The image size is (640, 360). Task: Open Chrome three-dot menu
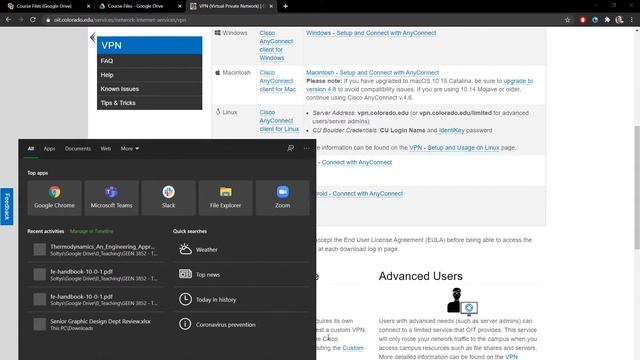[x=631, y=20]
